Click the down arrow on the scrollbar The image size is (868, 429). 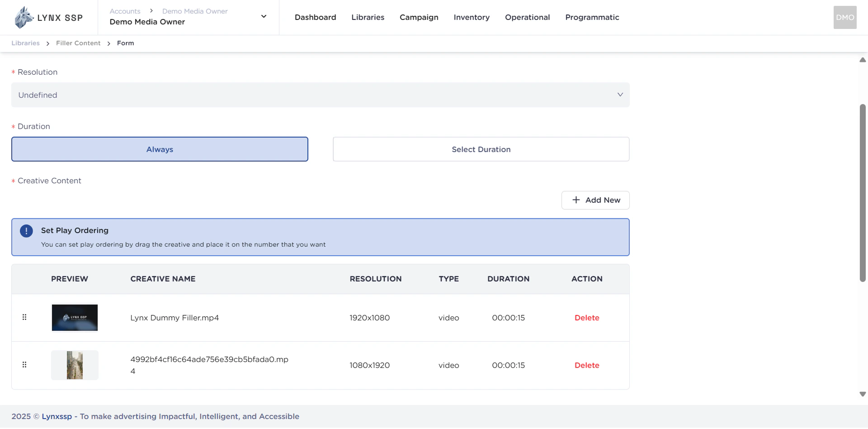click(863, 394)
